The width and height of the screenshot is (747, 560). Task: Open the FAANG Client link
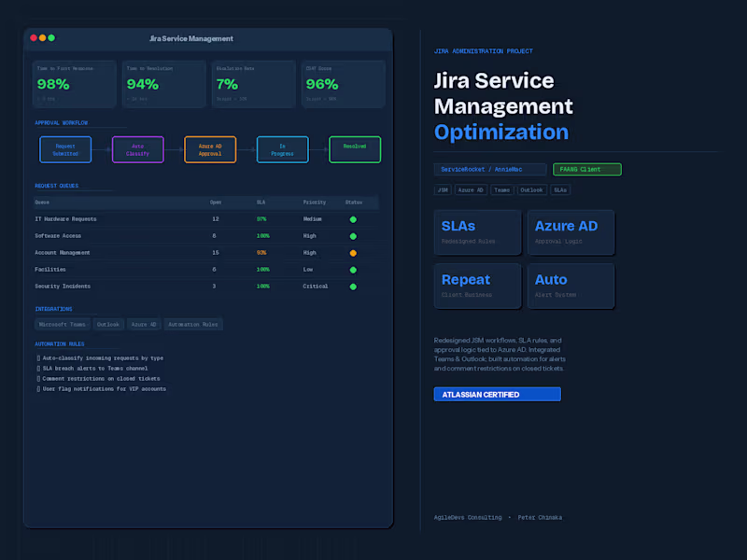[586, 169]
